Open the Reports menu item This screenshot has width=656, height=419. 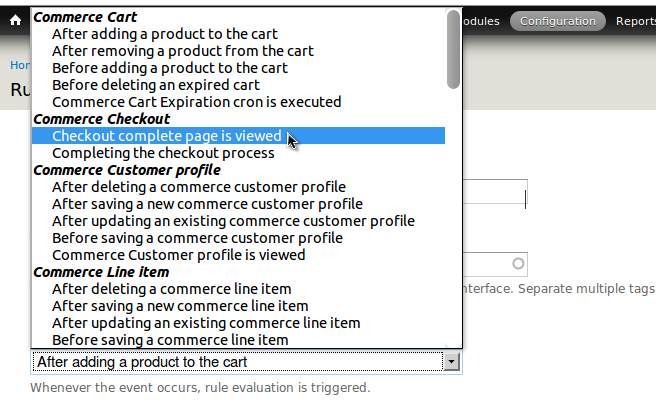click(x=635, y=20)
